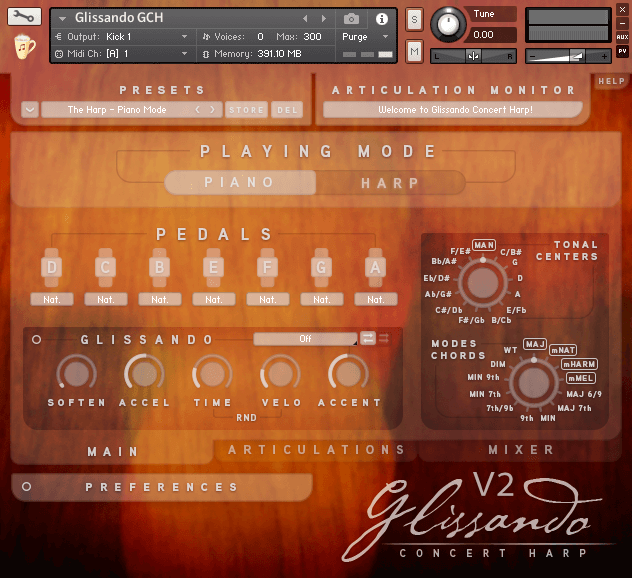Open the Glissando Off dropdown
The image size is (632, 578).
tap(305, 339)
